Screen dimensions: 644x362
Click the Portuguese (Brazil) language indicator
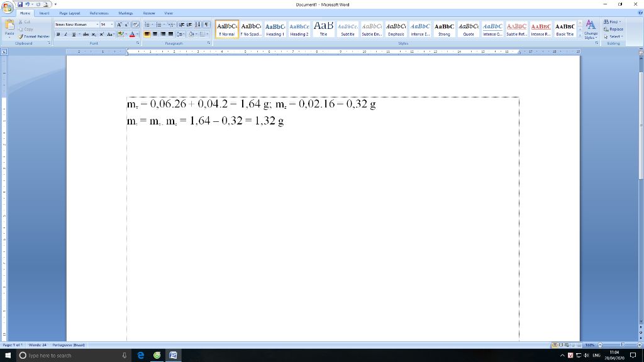pyautogui.click(x=68, y=345)
